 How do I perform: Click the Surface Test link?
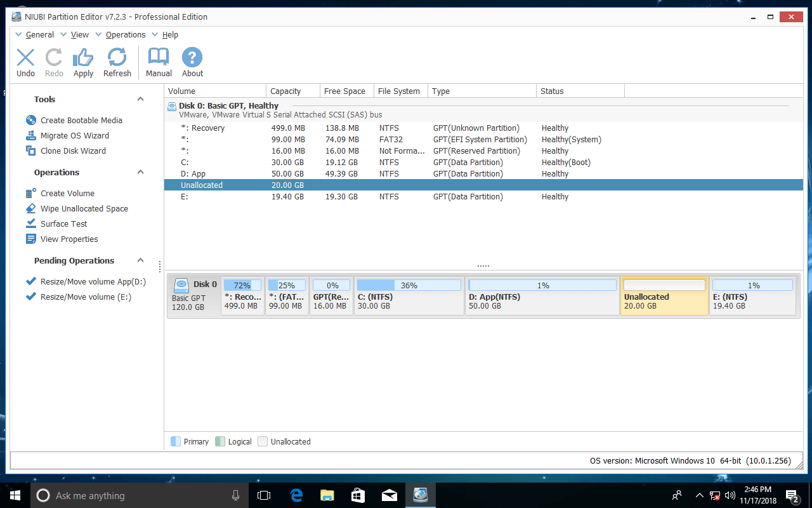(64, 224)
